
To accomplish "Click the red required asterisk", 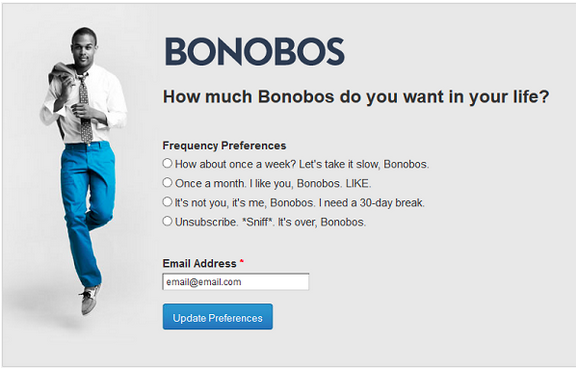I will [242, 262].
